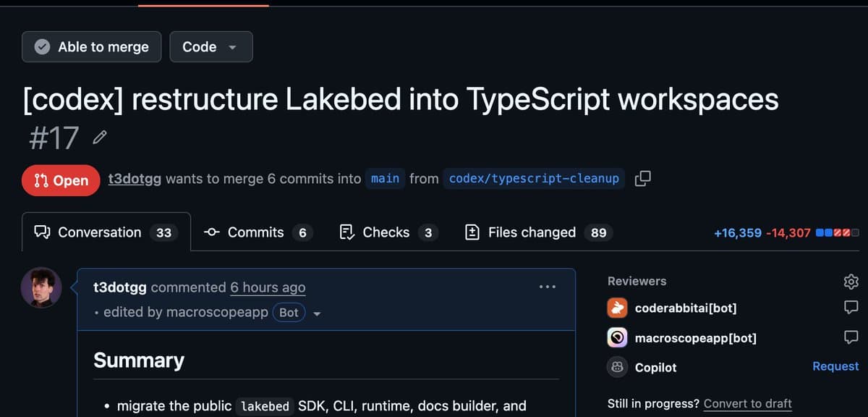Copy the branch name codex/typescript-cleanup
The width and height of the screenshot is (868, 417).
coord(642,179)
